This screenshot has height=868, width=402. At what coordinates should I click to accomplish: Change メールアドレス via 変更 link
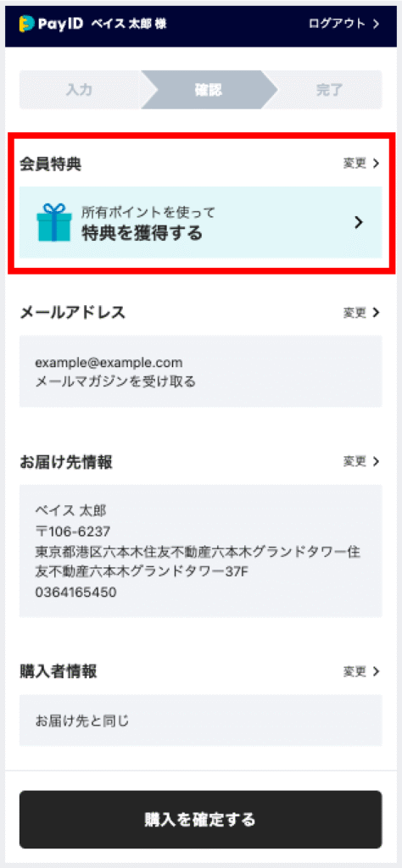coord(361,313)
